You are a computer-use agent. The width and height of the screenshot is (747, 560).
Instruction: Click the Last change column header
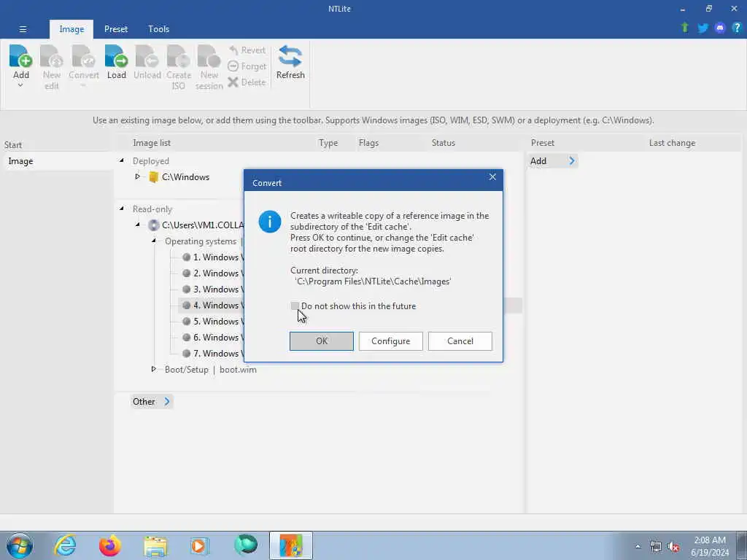(x=672, y=143)
